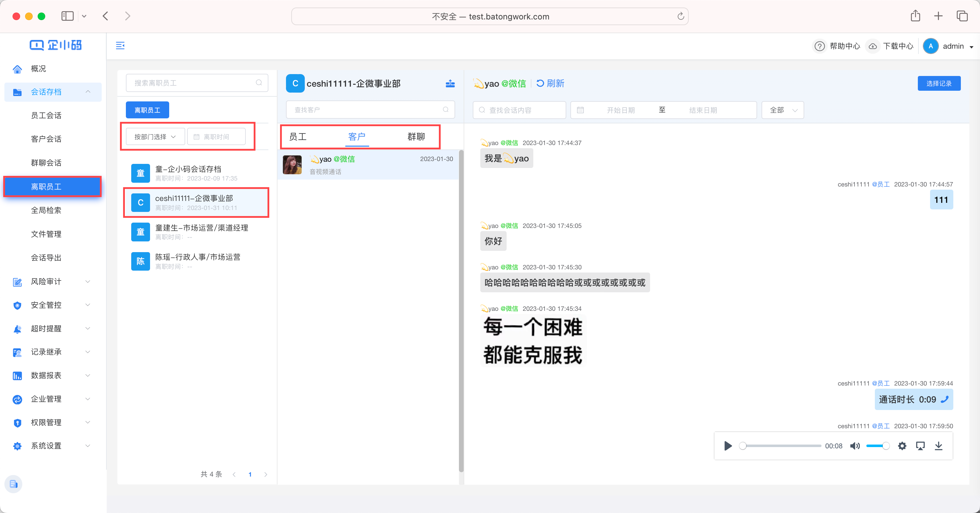
Task: Collapse the 会话存档 menu section
Action: pyautogui.click(x=88, y=92)
